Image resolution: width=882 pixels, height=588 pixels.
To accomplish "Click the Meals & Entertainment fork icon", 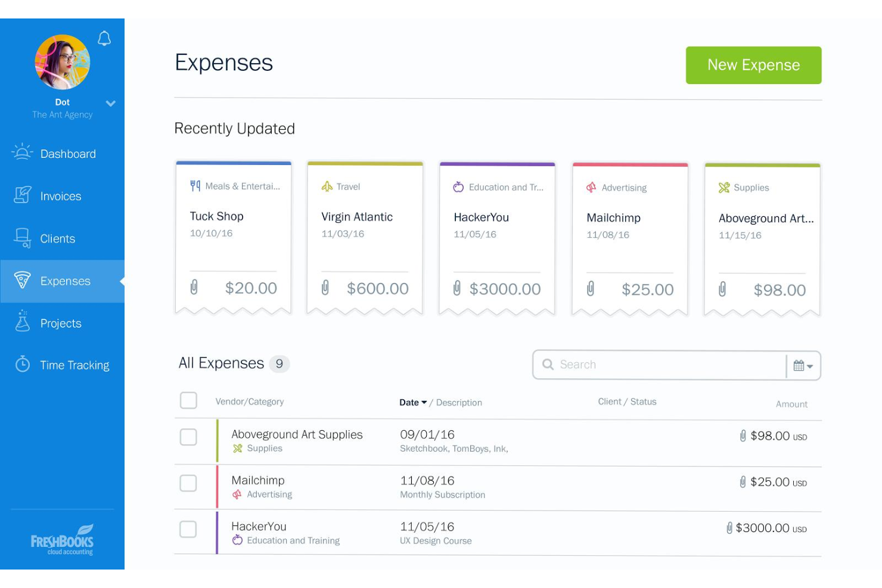I will pyautogui.click(x=195, y=186).
